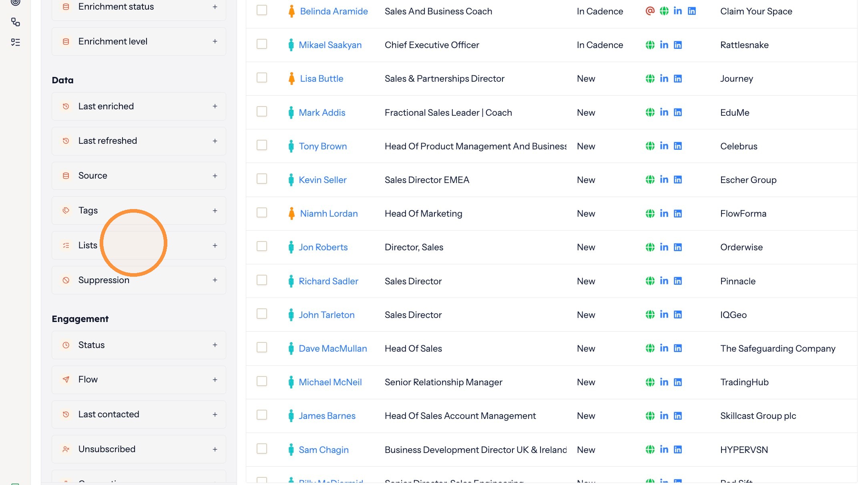Click the 'The Safeguarding Company' cell
Screen dimensions: 868x485
pos(778,348)
